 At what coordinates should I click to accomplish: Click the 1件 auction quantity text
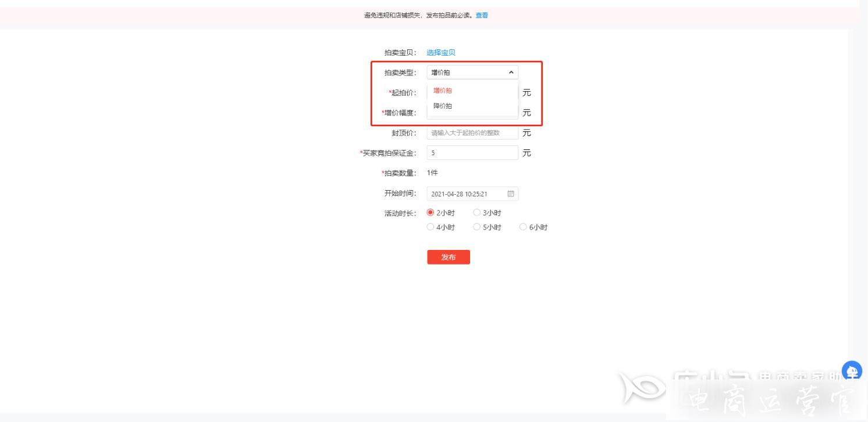[x=432, y=173]
